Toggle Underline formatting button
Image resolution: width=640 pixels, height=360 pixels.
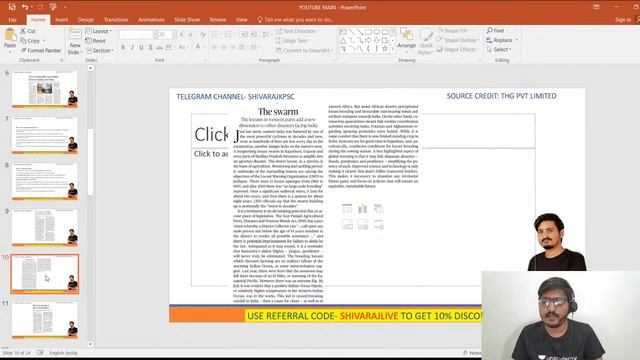pyautogui.click(x=141, y=47)
